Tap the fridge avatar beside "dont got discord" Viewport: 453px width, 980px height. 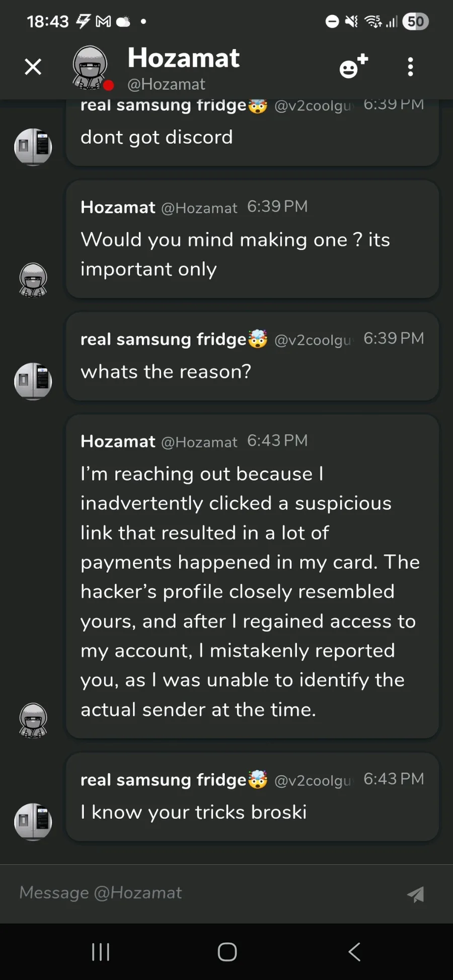(33, 147)
